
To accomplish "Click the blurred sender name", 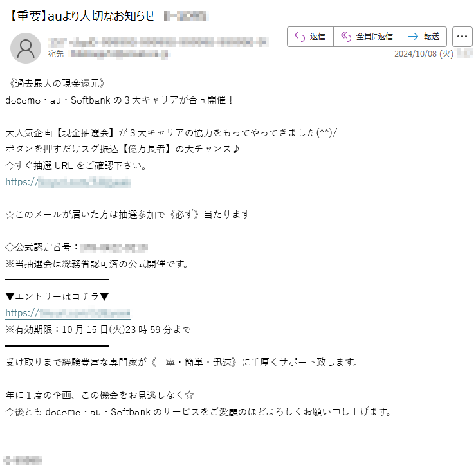I will click(158, 42).
